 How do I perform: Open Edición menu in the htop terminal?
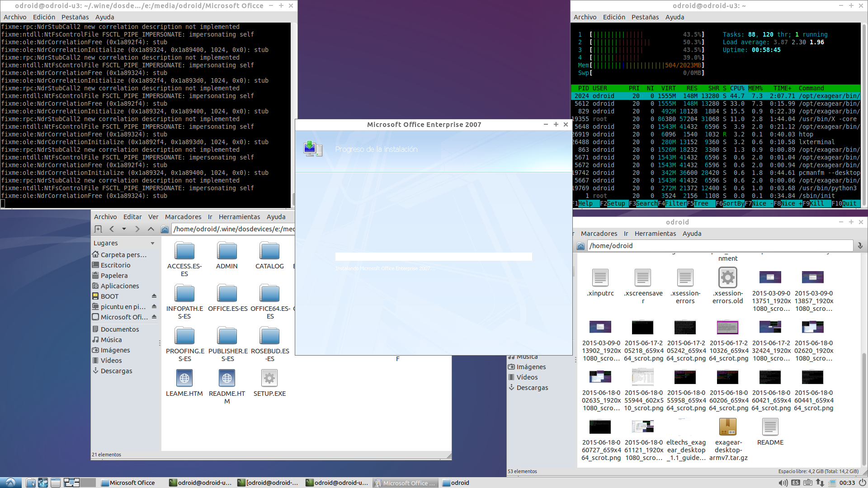pyautogui.click(x=614, y=17)
